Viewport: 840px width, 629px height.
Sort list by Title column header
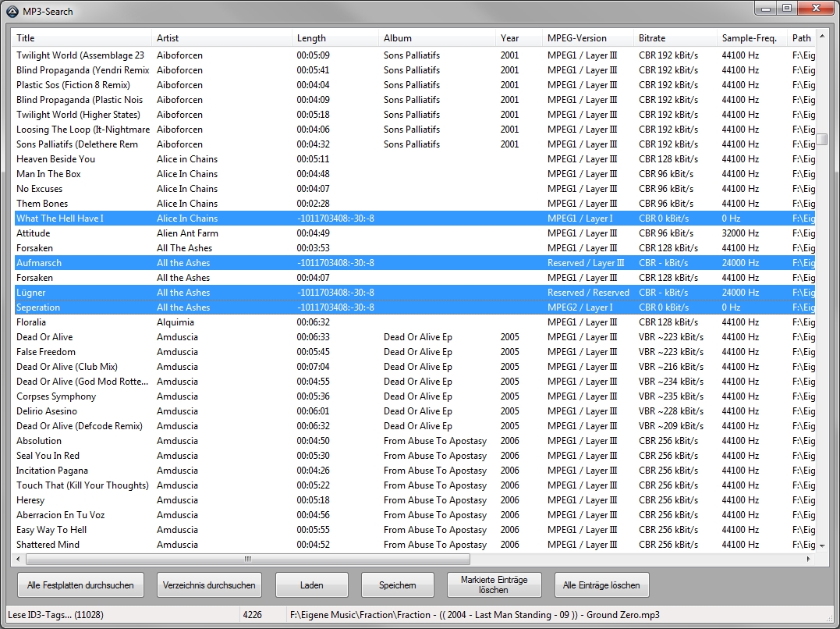coord(82,38)
